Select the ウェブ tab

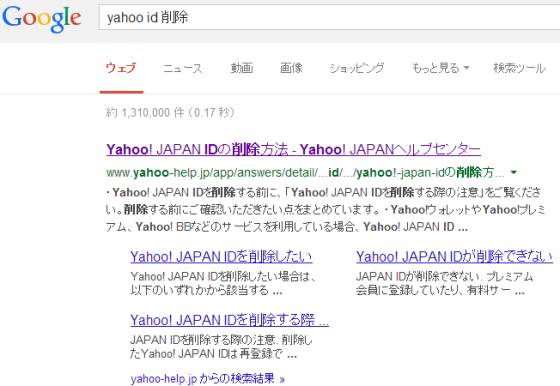[x=121, y=68]
